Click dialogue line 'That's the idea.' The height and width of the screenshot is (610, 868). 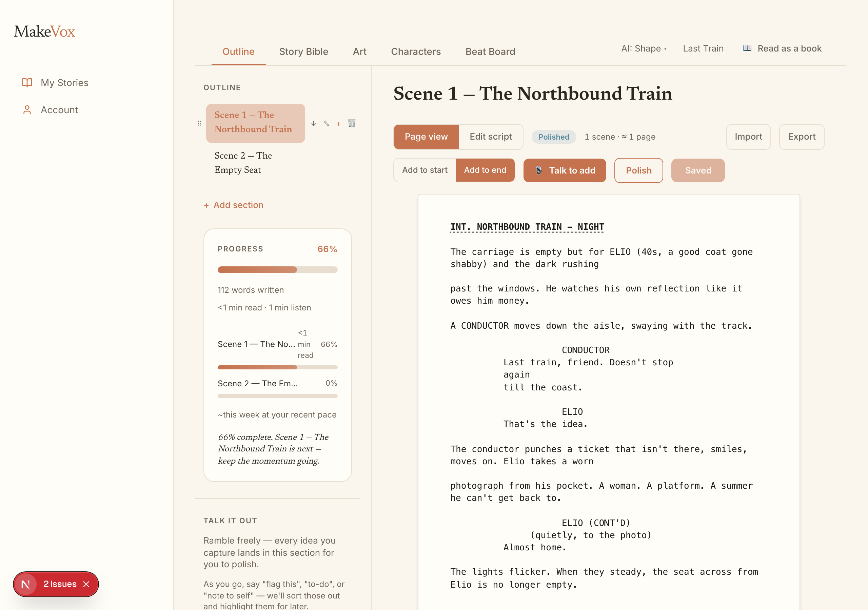tap(545, 424)
